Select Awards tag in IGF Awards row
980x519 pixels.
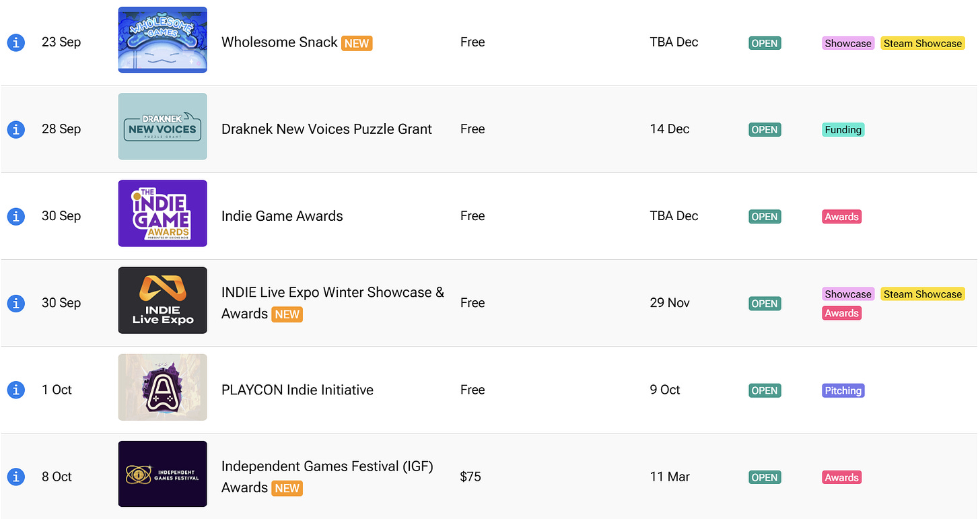point(842,477)
